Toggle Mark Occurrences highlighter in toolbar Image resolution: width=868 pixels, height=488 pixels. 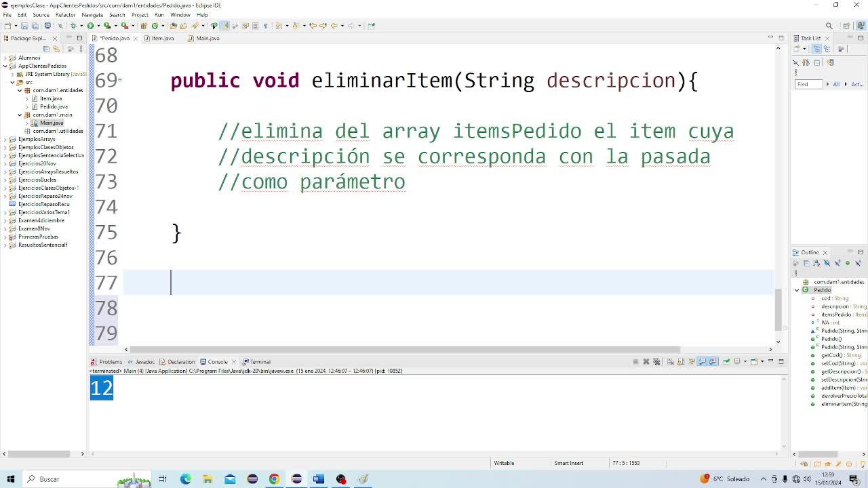(x=224, y=26)
